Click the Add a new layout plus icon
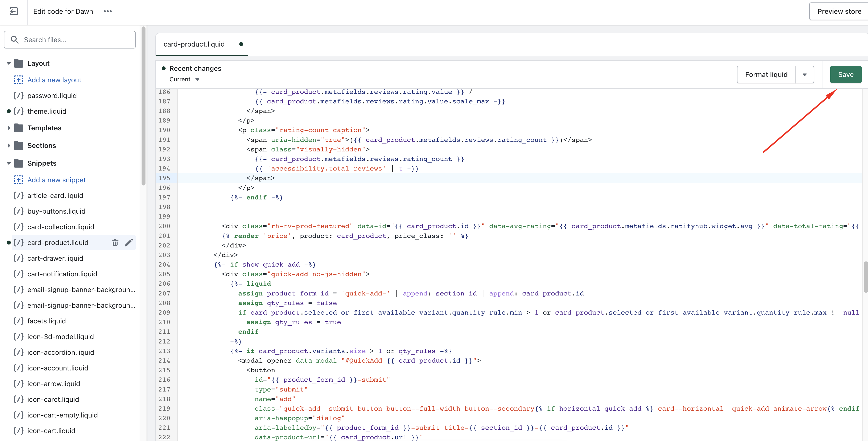This screenshot has height=441, width=868. point(19,80)
